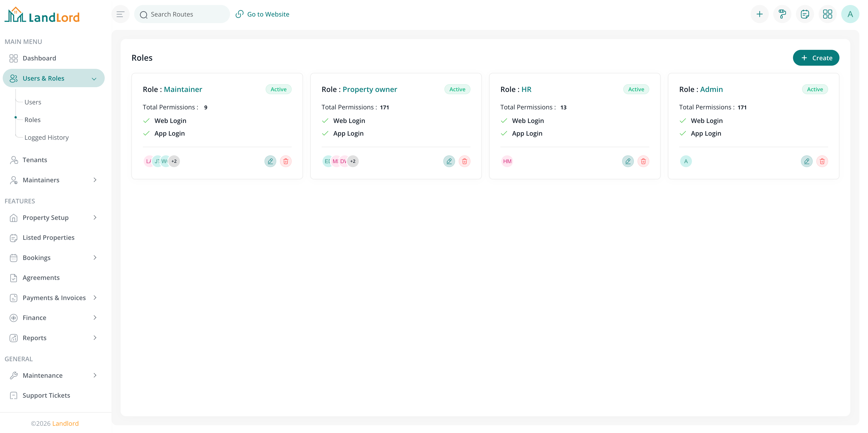This screenshot has width=868, height=433.
Task: Edit the HR role with the pencil icon
Action: click(x=627, y=161)
